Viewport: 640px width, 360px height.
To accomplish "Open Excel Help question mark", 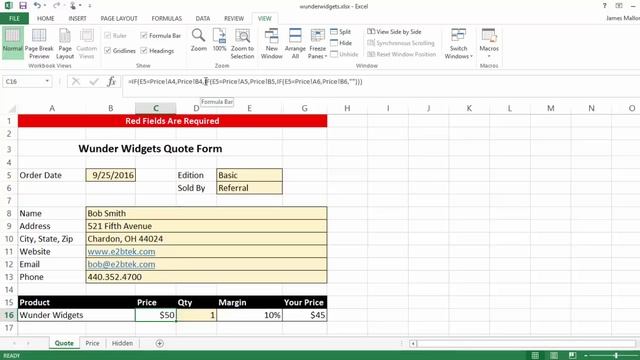I will 604,6.
